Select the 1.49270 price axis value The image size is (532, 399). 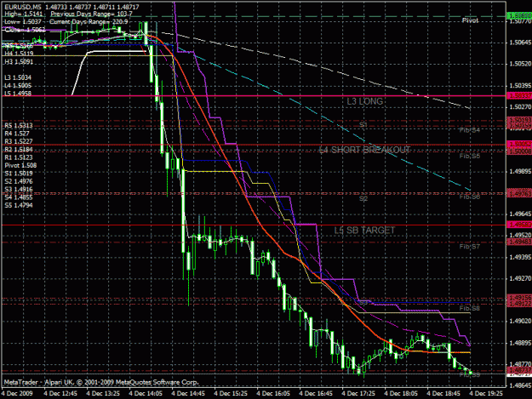coord(520,279)
